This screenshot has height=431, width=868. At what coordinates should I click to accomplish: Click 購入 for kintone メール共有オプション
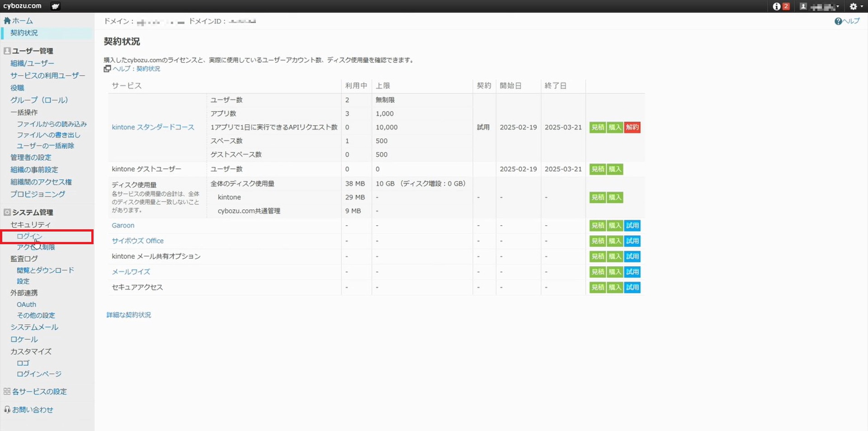(615, 256)
